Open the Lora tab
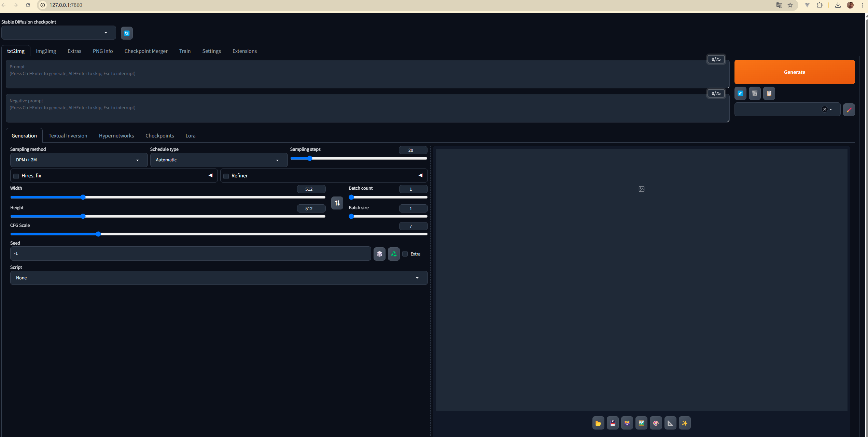Screen dimensions: 868x437 [x=190, y=136]
